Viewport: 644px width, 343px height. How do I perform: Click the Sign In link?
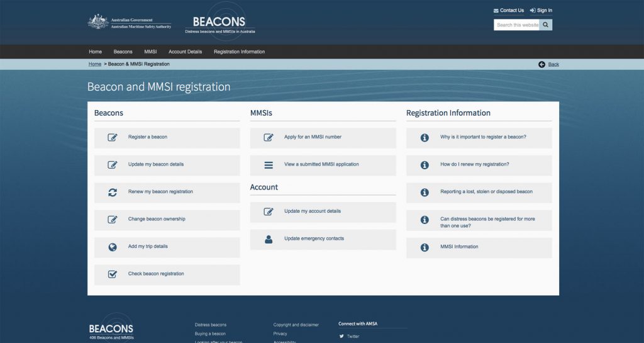(x=541, y=10)
